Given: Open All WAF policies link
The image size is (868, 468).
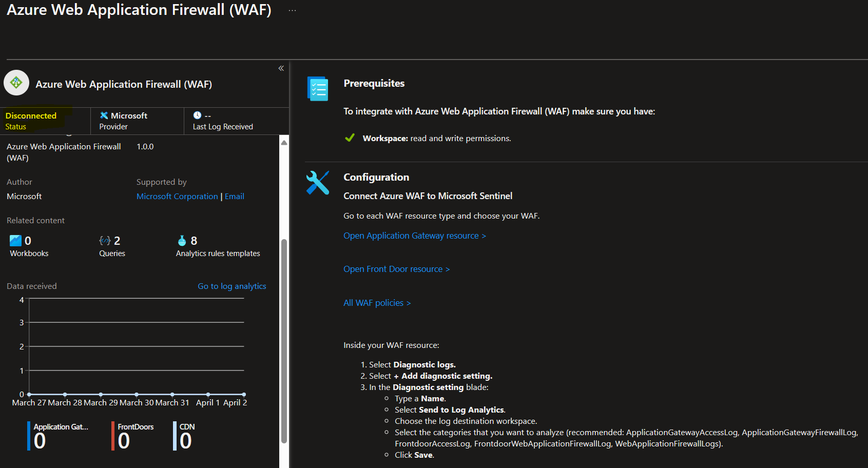Looking at the screenshot, I should coord(377,303).
